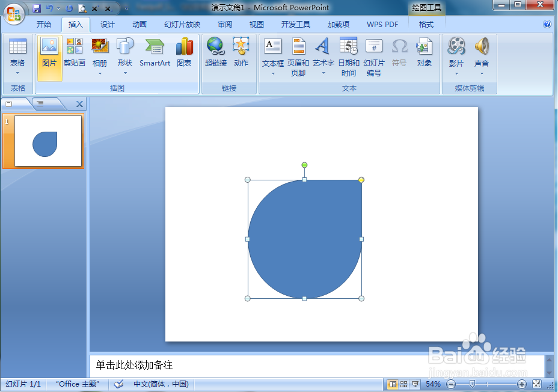Click the 54% zoom level button
The width and height of the screenshot is (558, 392).
click(x=433, y=384)
